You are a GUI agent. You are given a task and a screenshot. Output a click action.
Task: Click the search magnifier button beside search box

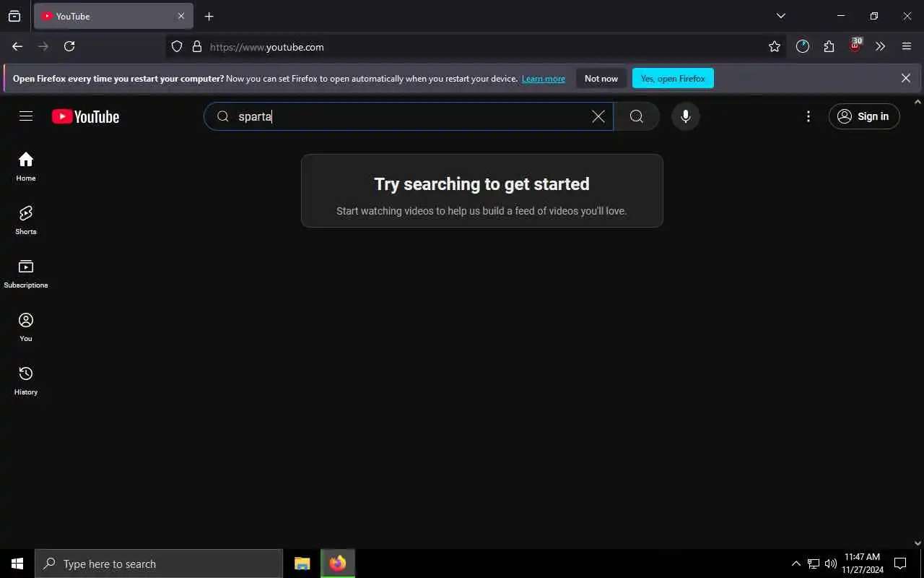pyautogui.click(x=636, y=116)
